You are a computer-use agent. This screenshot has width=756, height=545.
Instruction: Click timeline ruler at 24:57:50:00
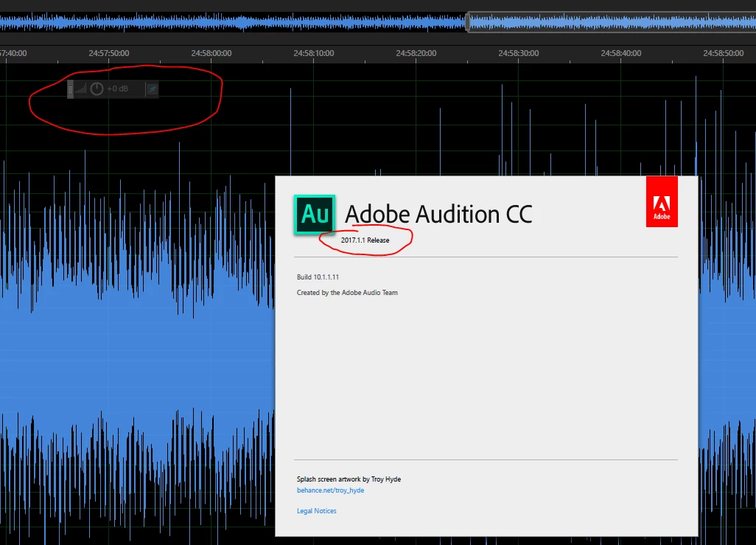click(x=109, y=53)
